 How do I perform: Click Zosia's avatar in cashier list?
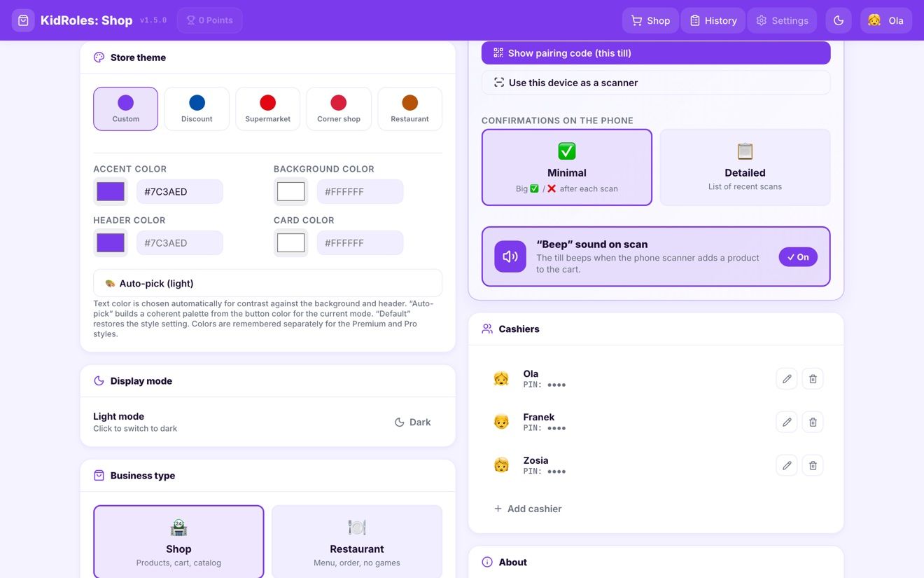coord(501,465)
